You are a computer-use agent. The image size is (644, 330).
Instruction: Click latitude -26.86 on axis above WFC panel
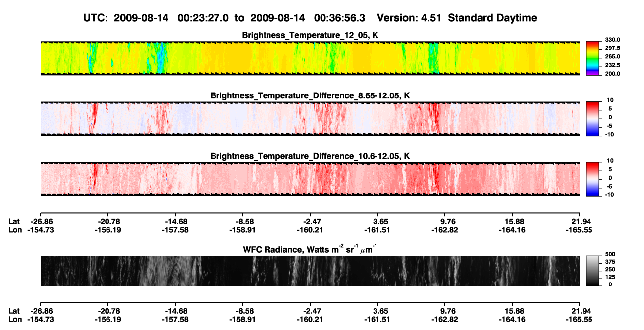(41, 221)
